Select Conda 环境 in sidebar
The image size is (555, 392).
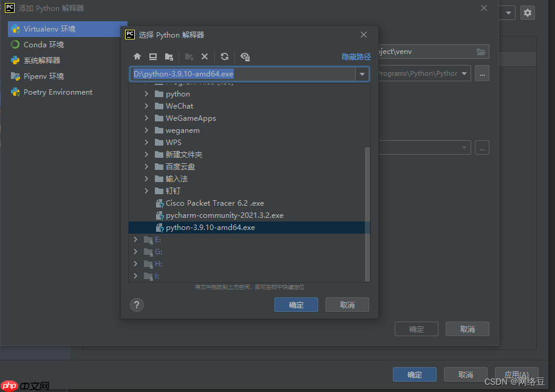[64, 44]
